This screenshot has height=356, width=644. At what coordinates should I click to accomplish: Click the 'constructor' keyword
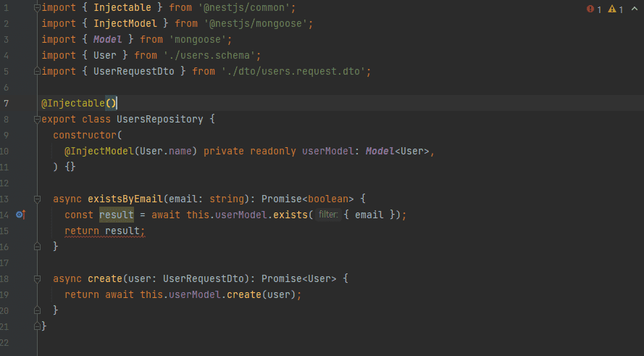click(85, 136)
